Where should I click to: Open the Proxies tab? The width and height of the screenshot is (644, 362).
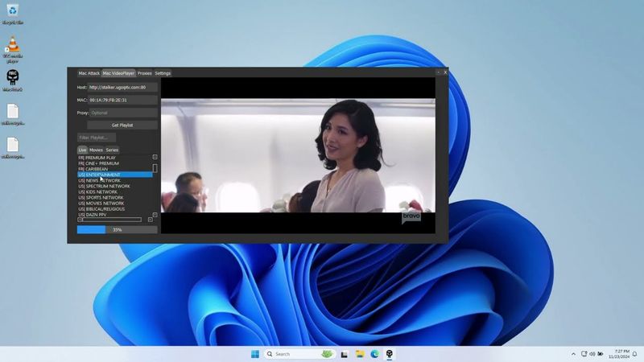tap(145, 73)
